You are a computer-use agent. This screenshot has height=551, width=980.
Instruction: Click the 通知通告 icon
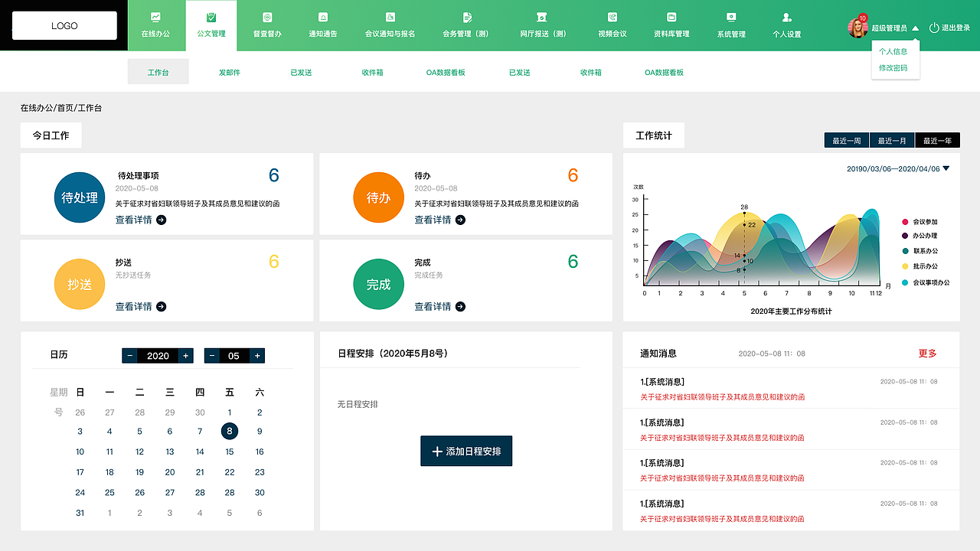(323, 17)
